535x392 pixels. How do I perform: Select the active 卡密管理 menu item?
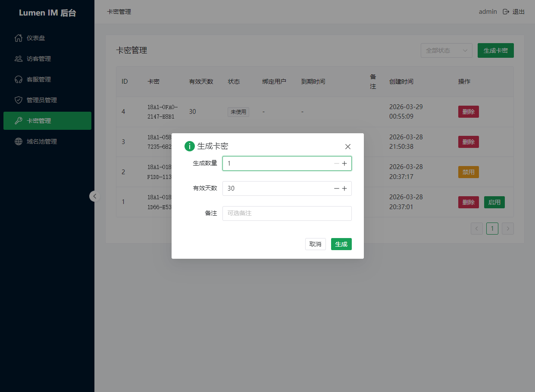(x=47, y=121)
